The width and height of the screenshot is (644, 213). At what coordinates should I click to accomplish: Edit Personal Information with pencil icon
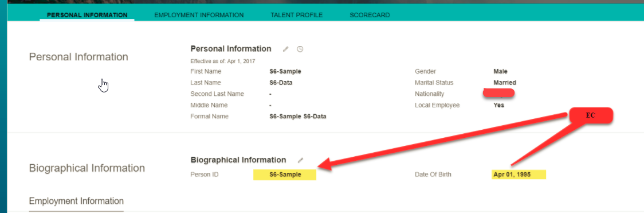coord(286,49)
